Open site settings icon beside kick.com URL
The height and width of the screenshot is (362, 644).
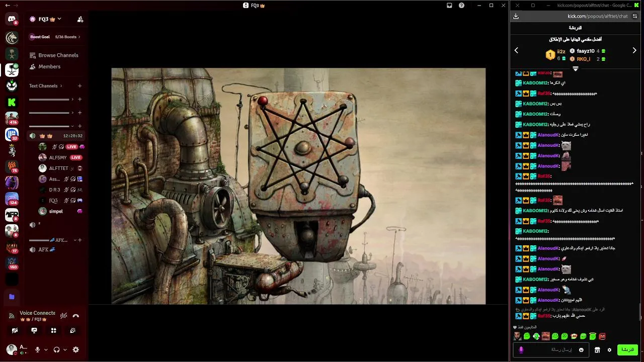(x=635, y=16)
